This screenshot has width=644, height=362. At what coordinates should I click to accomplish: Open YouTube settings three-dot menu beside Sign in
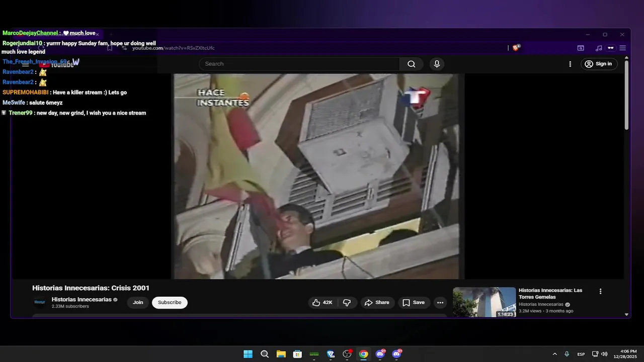pos(570,64)
